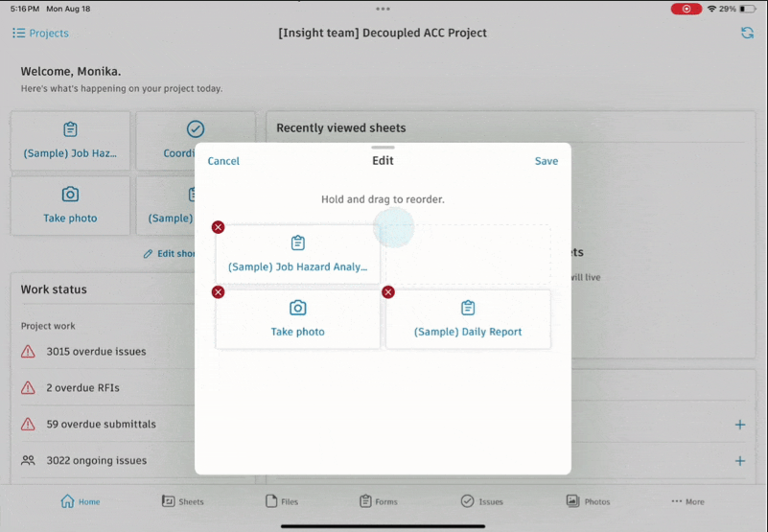The width and height of the screenshot is (768, 532).
Task: Click Edit shortcuts pencil link
Action: click(169, 253)
